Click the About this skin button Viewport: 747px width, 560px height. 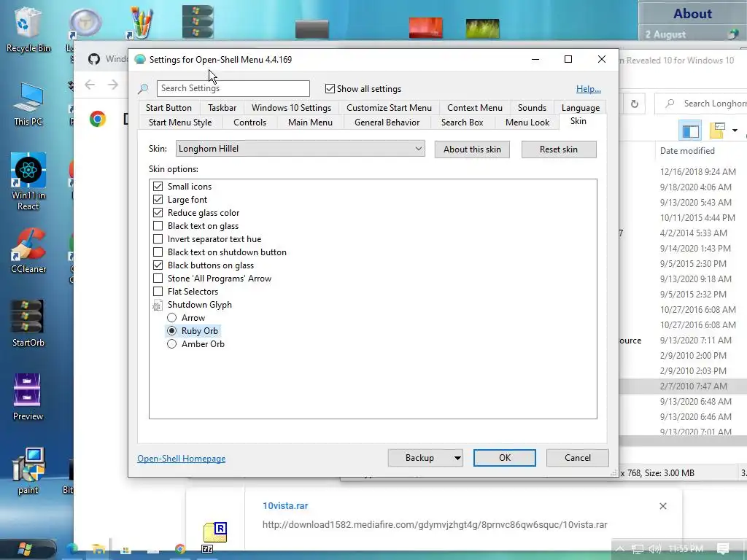tap(472, 149)
